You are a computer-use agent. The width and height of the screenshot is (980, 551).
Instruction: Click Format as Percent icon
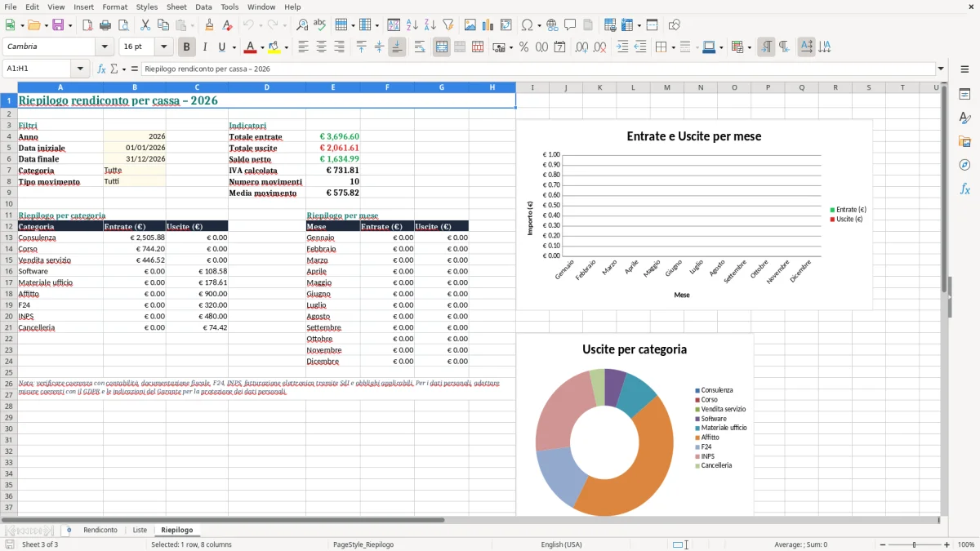click(523, 47)
